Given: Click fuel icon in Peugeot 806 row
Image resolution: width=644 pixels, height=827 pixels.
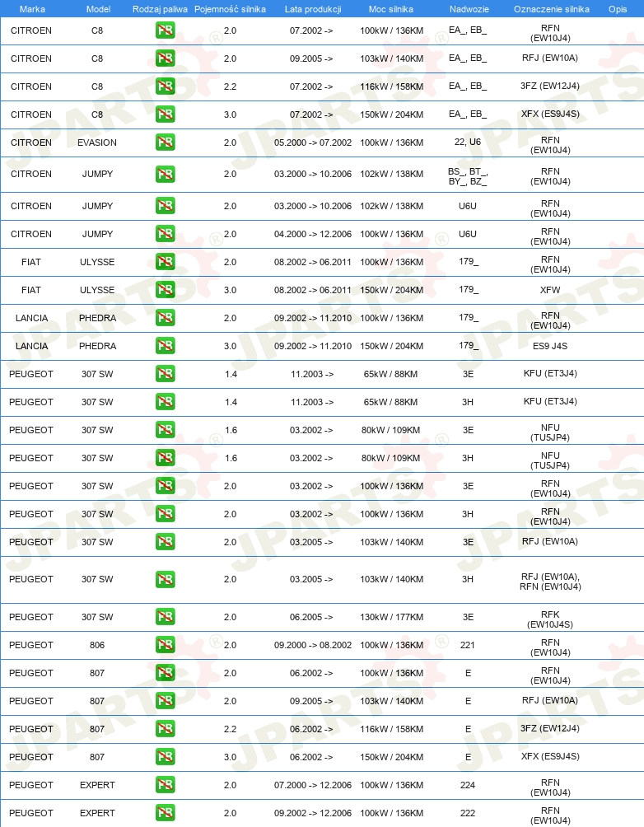Looking at the screenshot, I should (165, 644).
